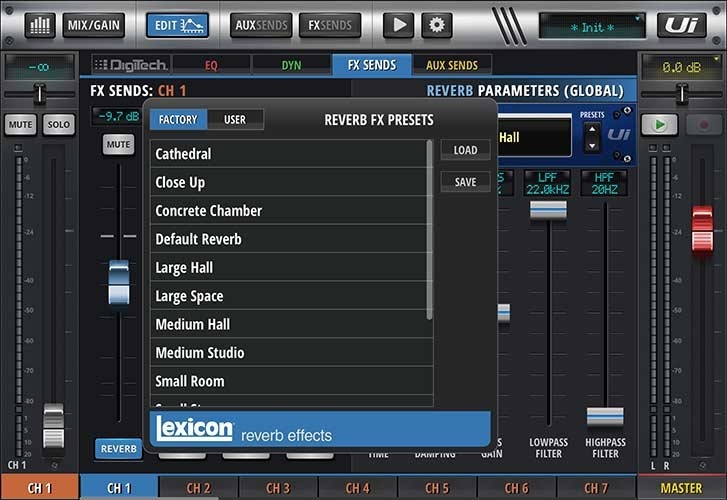
Task: Select the Large Space preset
Action: coord(291,296)
